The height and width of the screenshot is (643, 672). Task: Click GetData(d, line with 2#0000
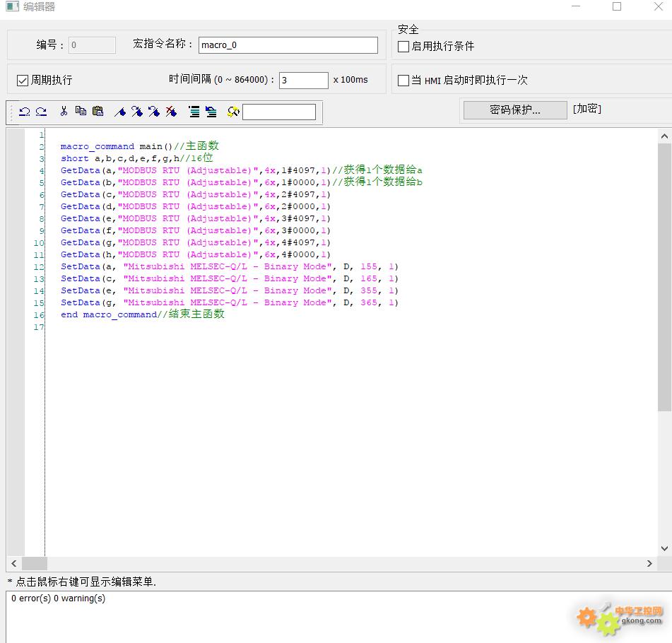[196, 206]
